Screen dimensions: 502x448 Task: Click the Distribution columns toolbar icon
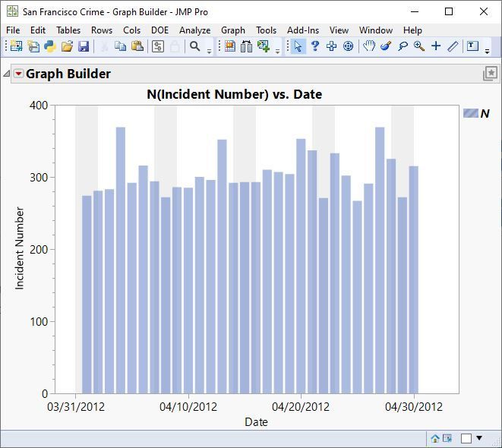pos(247,46)
